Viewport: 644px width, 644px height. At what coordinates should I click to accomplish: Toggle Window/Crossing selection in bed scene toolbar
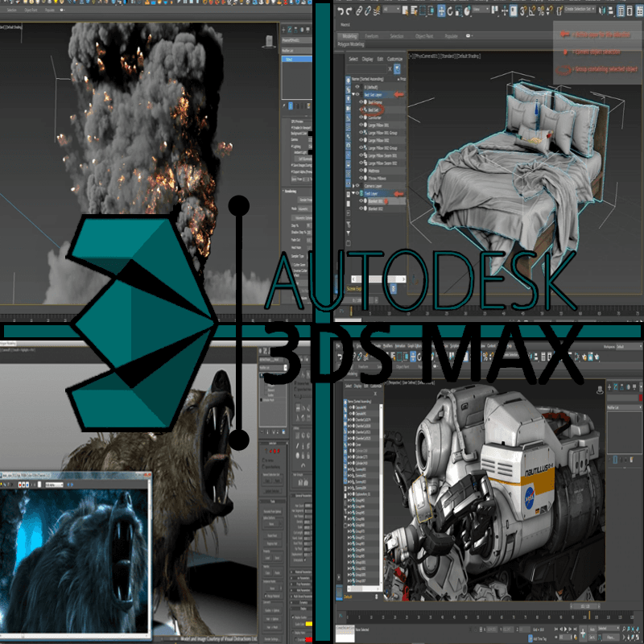[x=431, y=11]
